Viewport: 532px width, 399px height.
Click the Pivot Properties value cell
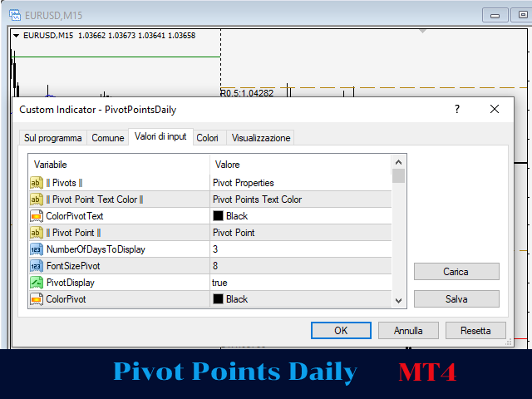(301, 183)
